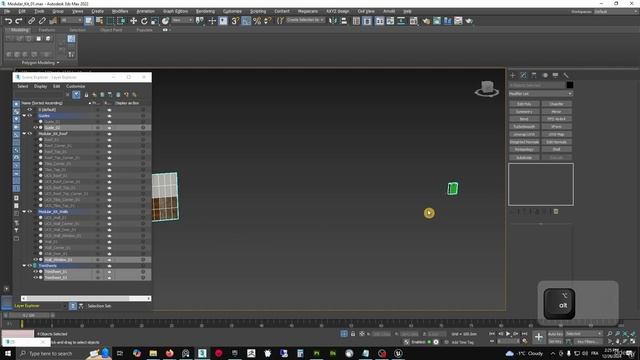Screen dimensions: 640x360
Task: Open the Modifiers menu
Action: pyautogui.click(x=120, y=11)
